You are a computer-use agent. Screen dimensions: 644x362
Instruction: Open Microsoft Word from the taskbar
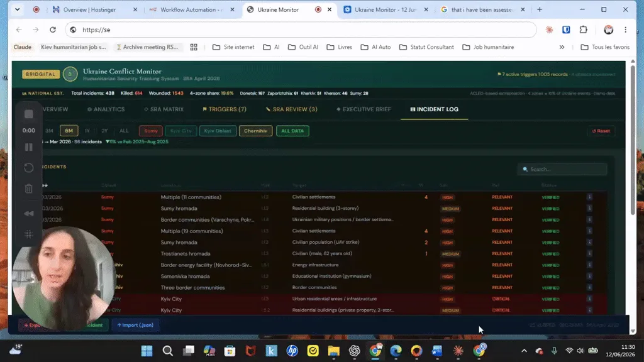(x=437, y=351)
